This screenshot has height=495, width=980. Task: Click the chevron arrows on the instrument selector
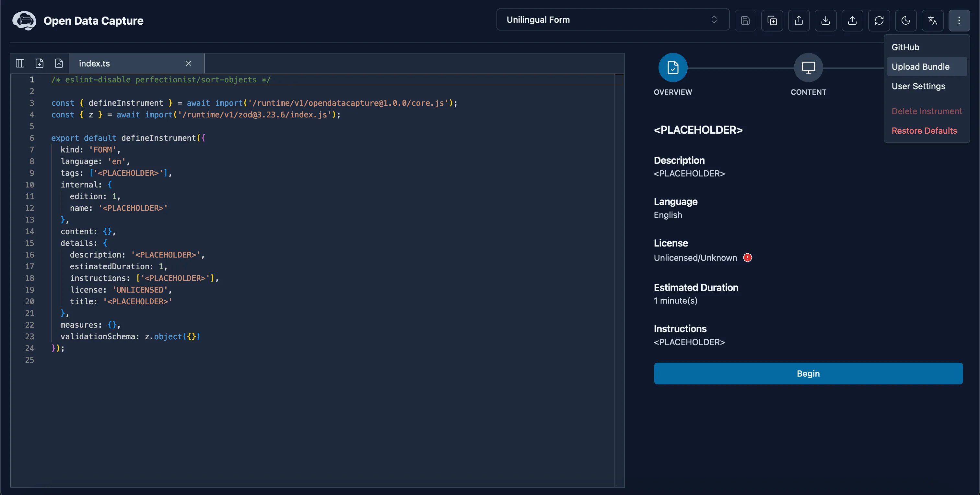click(714, 20)
